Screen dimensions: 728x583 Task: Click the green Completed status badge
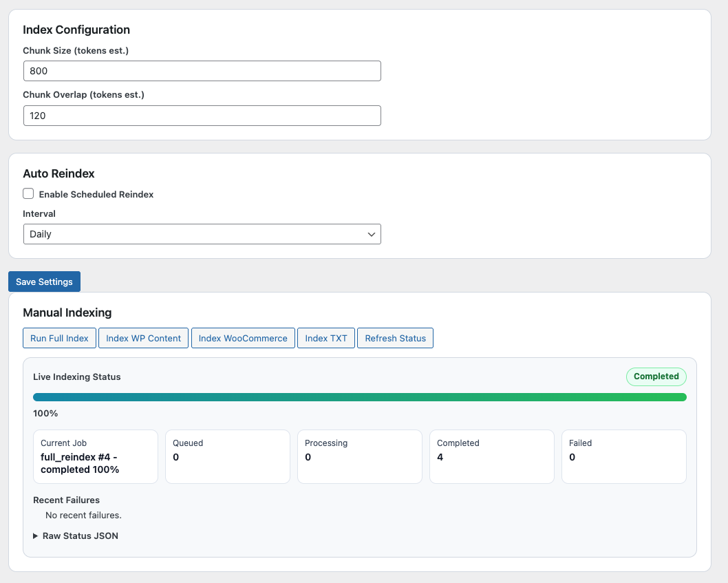pos(656,377)
